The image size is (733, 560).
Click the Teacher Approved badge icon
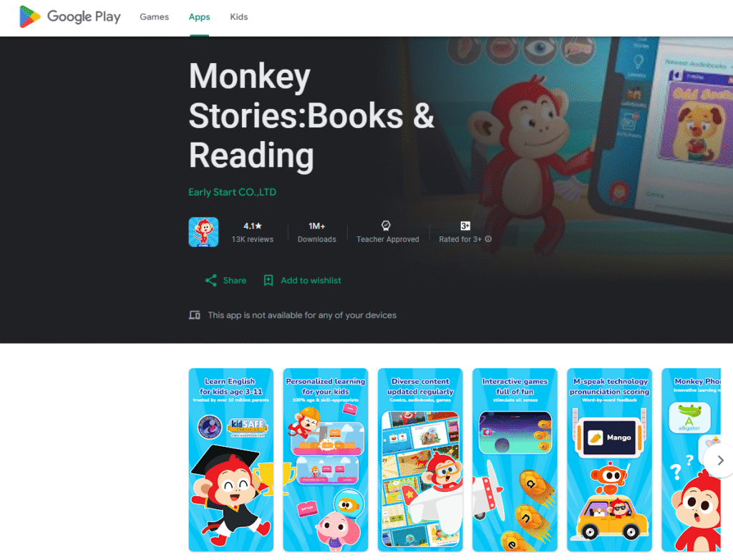pyautogui.click(x=386, y=226)
